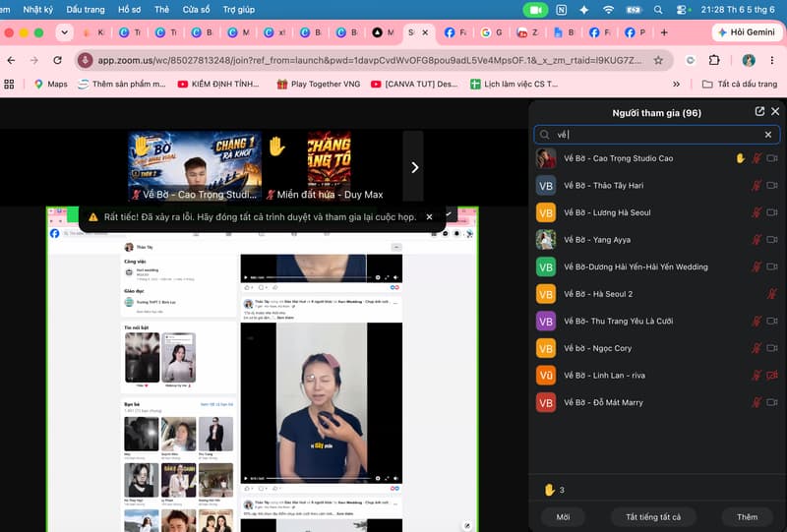787x532 pixels.
Task: Close the active Zoom tab
Action: 425,32
